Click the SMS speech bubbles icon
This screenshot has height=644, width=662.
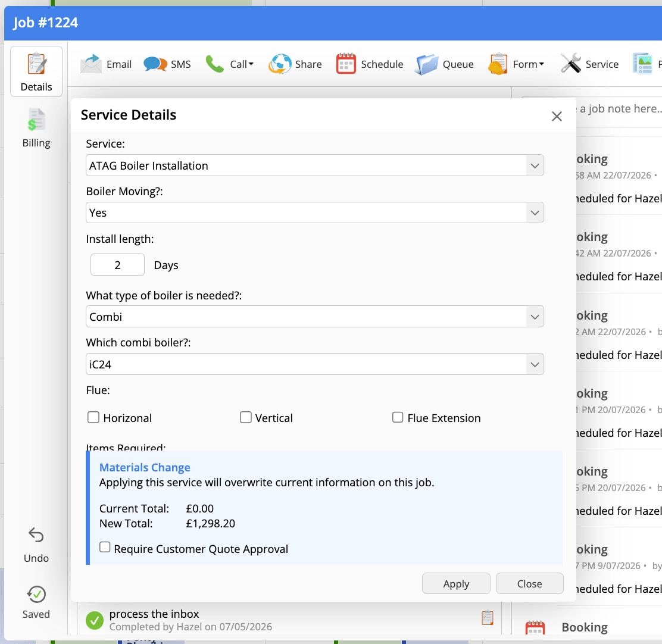click(155, 64)
